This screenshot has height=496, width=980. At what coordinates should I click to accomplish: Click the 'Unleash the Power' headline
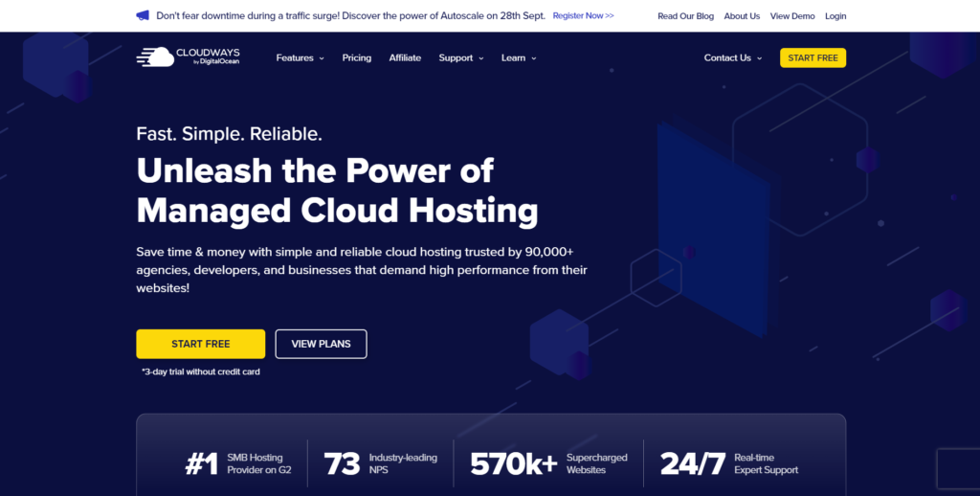pyautogui.click(x=338, y=191)
